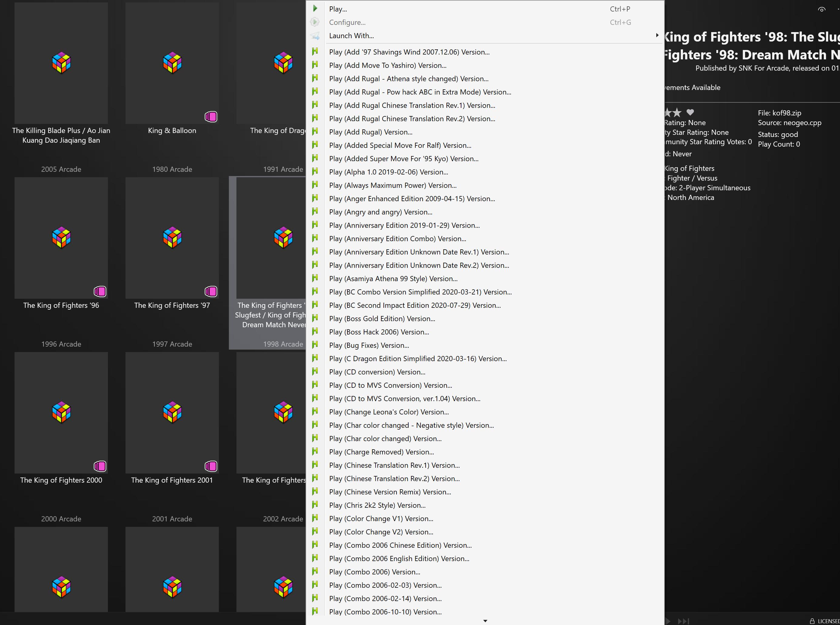Click 'Published by SNK For Arcade' text
840x625 pixels.
click(742, 68)
